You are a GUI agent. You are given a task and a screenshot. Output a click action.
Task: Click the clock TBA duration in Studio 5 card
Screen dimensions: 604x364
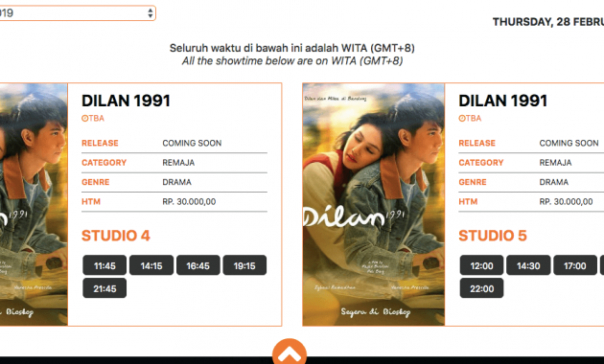point(470,118)
